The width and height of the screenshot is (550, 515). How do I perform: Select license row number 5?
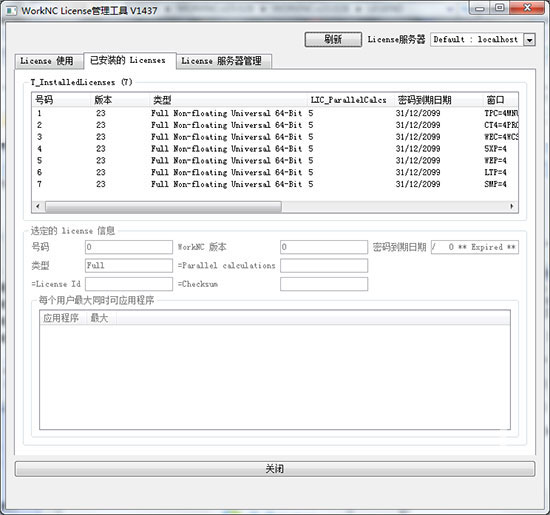[275, 161]
